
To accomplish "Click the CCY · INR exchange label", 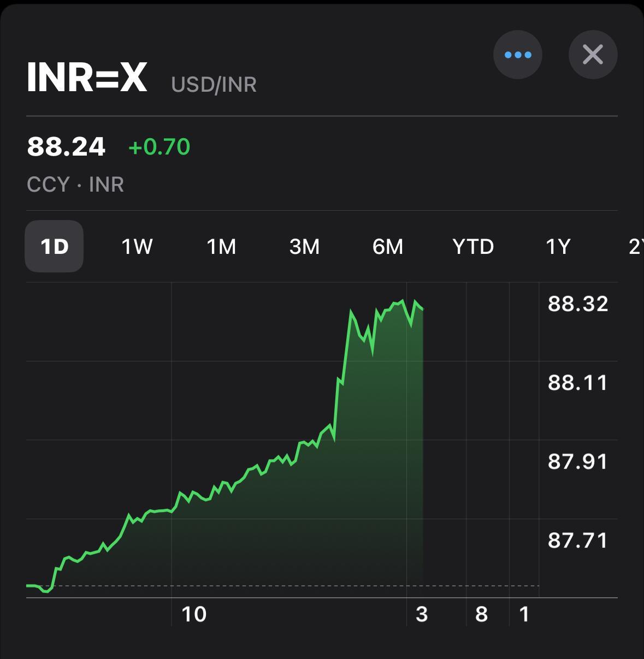I will tap(75, 185).
